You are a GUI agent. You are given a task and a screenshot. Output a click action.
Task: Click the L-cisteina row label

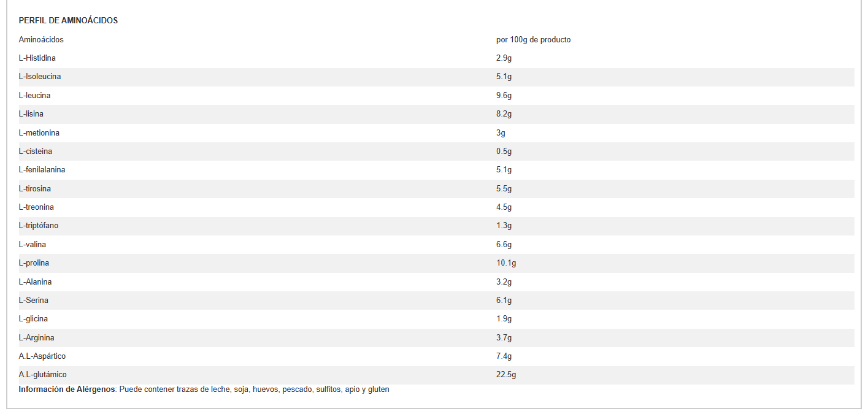[x=36, y=151]
